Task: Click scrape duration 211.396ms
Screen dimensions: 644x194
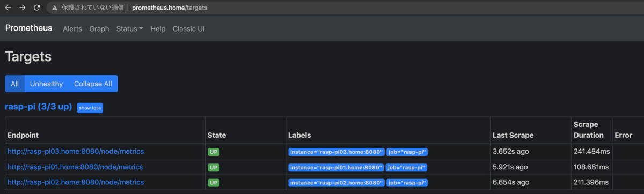Action: [592, 183]
